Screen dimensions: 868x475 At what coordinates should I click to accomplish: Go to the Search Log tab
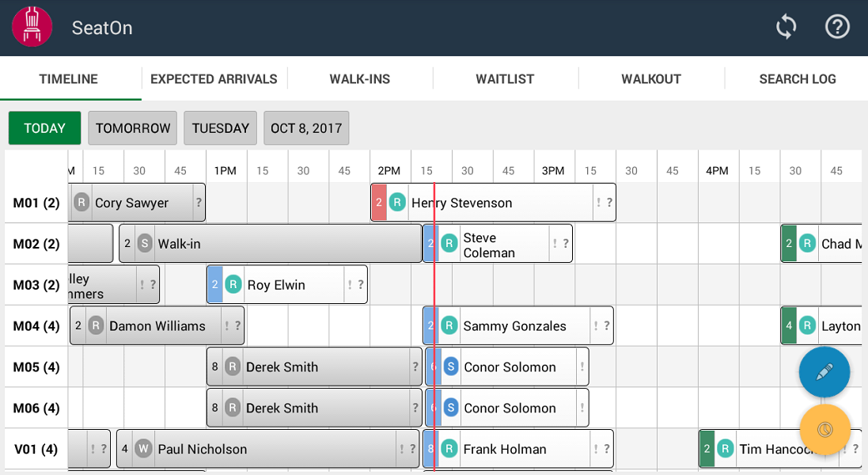[x=797, y=79]
